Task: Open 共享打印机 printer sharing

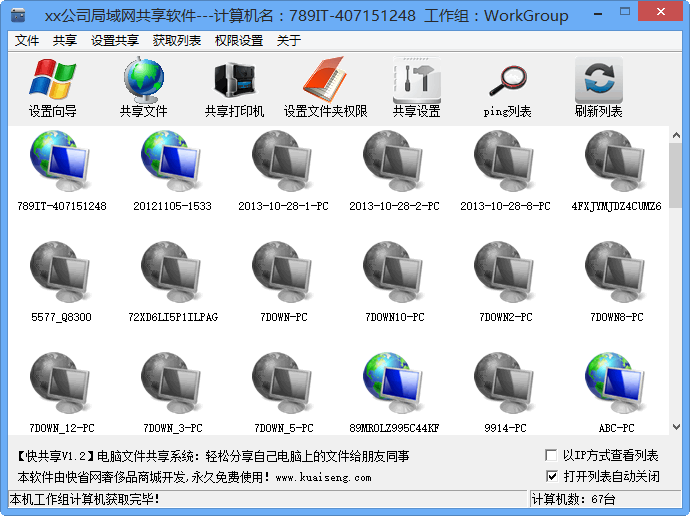Action: (x=234, y=88)
